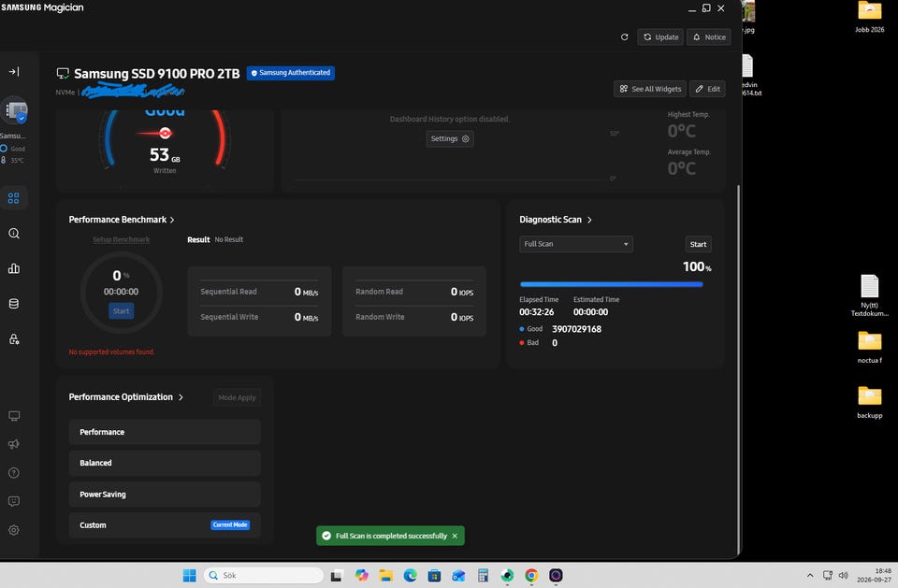898x588 pixels.
Task: Collapse the sidebar with the arrow-bar icon
Action: click(14, 72)
